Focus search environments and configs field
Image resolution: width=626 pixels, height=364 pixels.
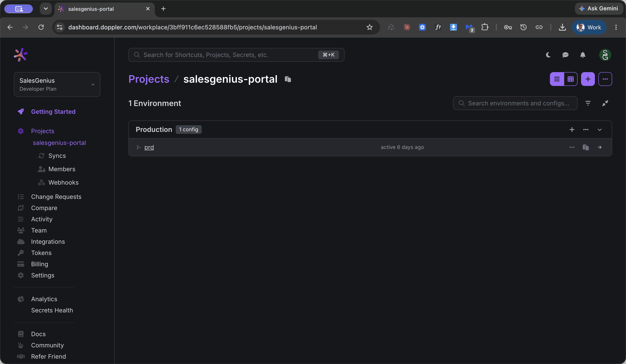(x=515, y=103)
